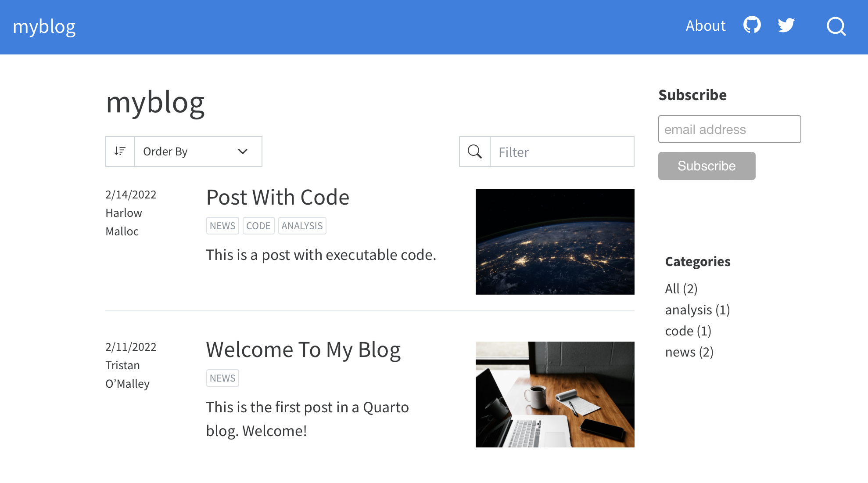Click the Subscribe button

707,166
